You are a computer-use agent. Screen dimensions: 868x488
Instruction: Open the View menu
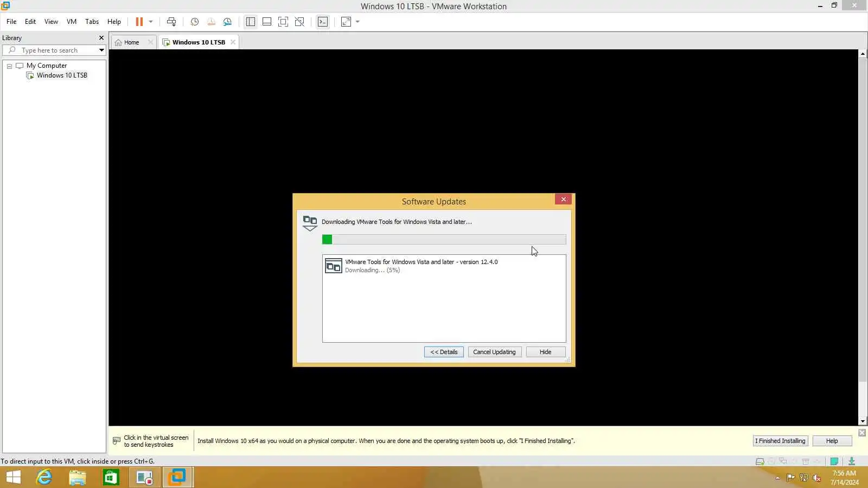click(51, 22)
